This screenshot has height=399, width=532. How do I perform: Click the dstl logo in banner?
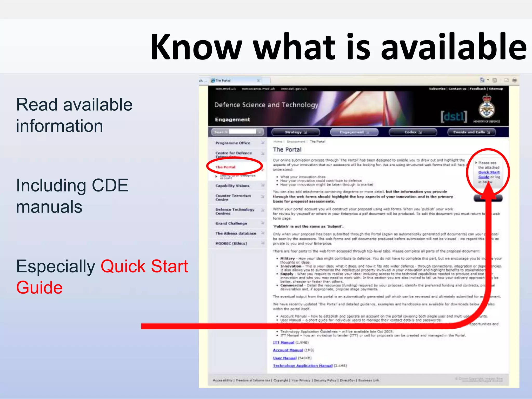point(454,117)
